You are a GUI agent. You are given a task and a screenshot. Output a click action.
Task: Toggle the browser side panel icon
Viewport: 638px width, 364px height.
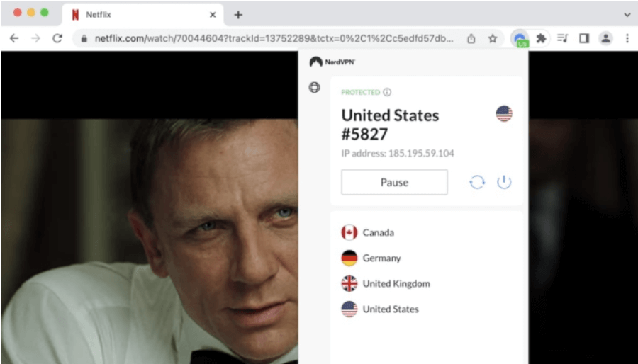(x=584, y=38)
